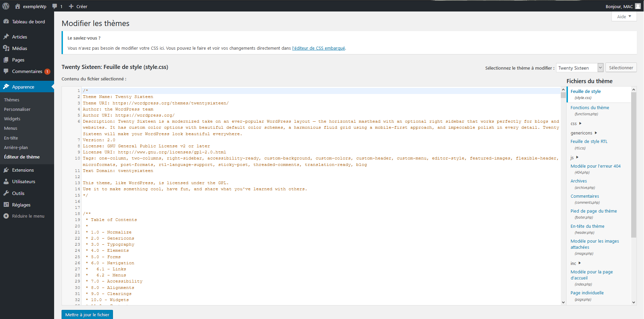Open Feuille de style (style.css) file
Image resolution: width=644 pixels, height=319 pixels.
coord(586,94)
